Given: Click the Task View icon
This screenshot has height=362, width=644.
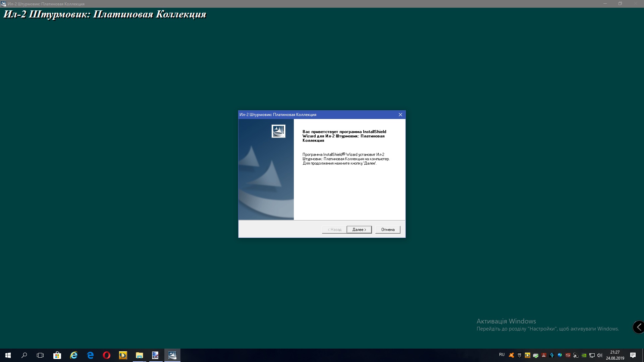Looking at the screenshot, I should (x=40, y=355).
